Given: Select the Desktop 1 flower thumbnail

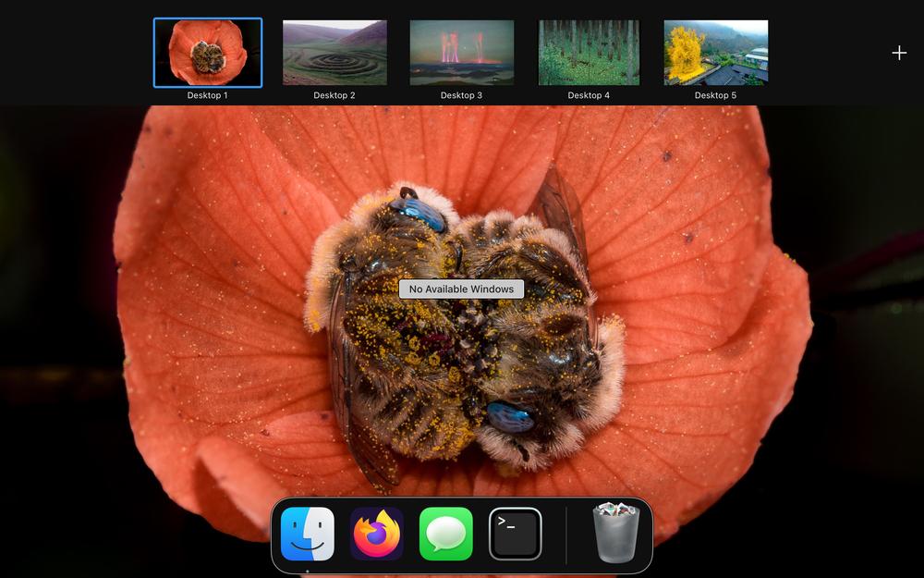Looking at the screenshot, I should click(208, 53).
